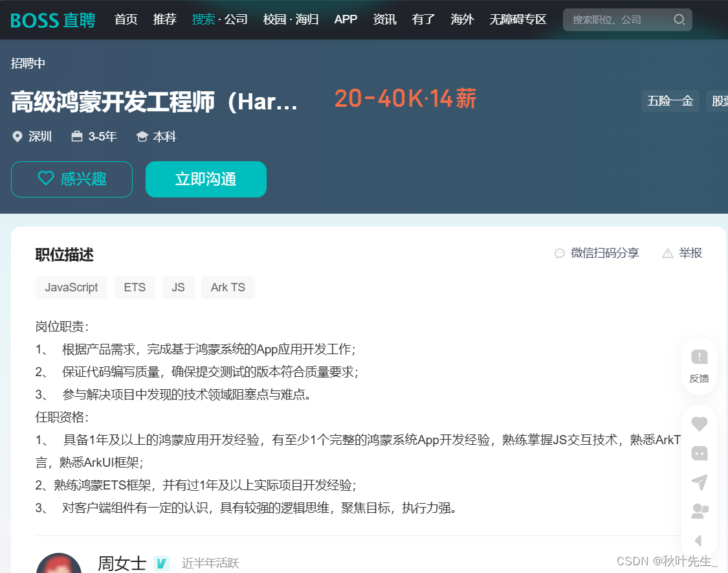The height and width of the screenshot is (573, 728).
Task: Click the briefcase experience icon
Action: (x=76, y=136)
